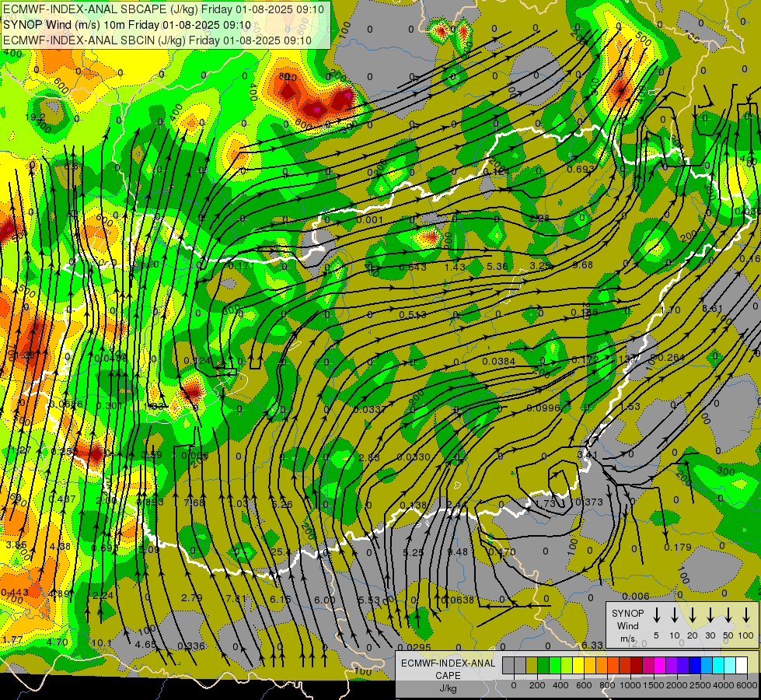761x700 pixels.
Task: Click the 0.0337 value on the map
Action: pyautogui.click(x=370, y=410)
